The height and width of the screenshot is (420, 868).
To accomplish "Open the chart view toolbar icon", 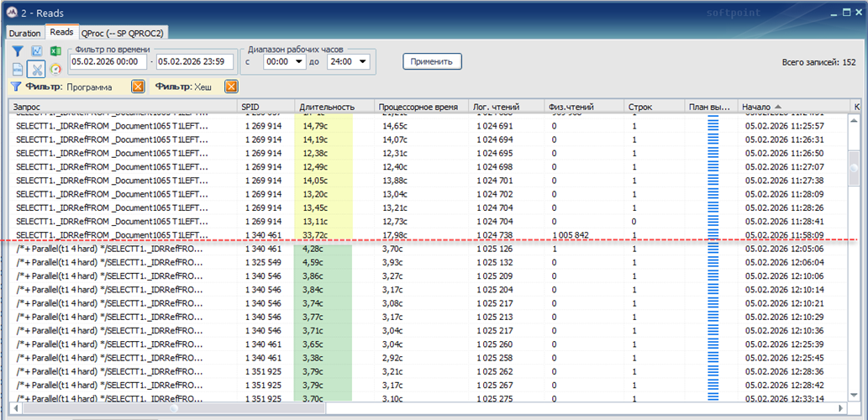I will tap(37, 51).
